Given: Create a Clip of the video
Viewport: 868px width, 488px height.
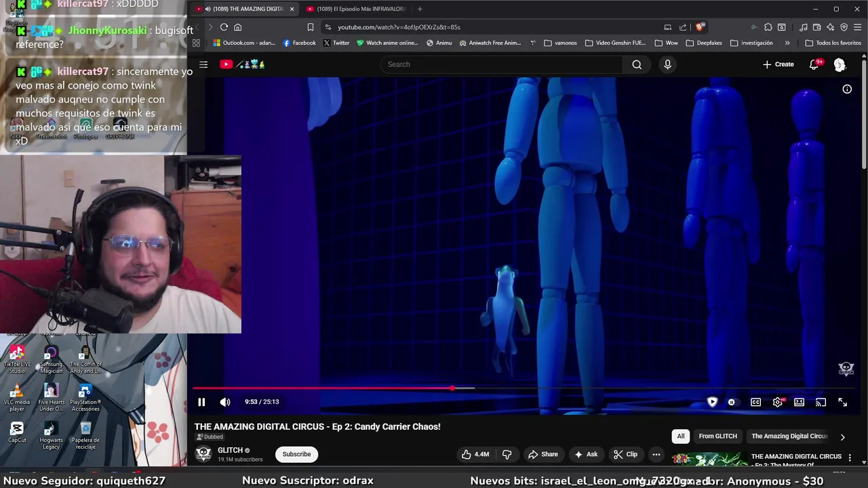Looking at the screenshot, I should 625,454.
